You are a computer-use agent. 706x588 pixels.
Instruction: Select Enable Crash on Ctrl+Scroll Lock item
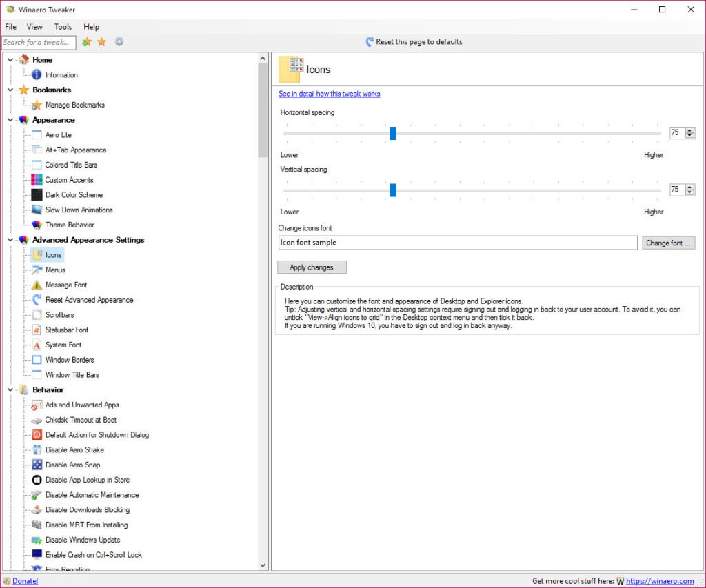click(94, 555)
